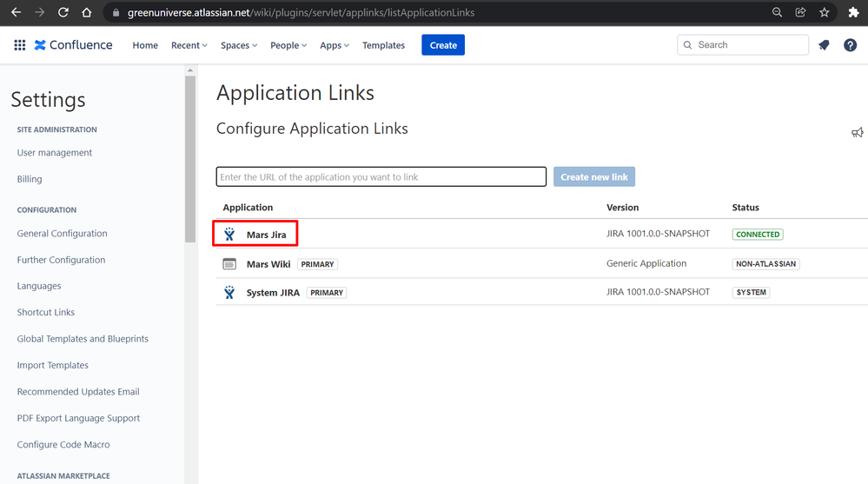This screenshot has height=484, width=868.
Task: Click the browser home icon
Action: (x=86, y=12)
